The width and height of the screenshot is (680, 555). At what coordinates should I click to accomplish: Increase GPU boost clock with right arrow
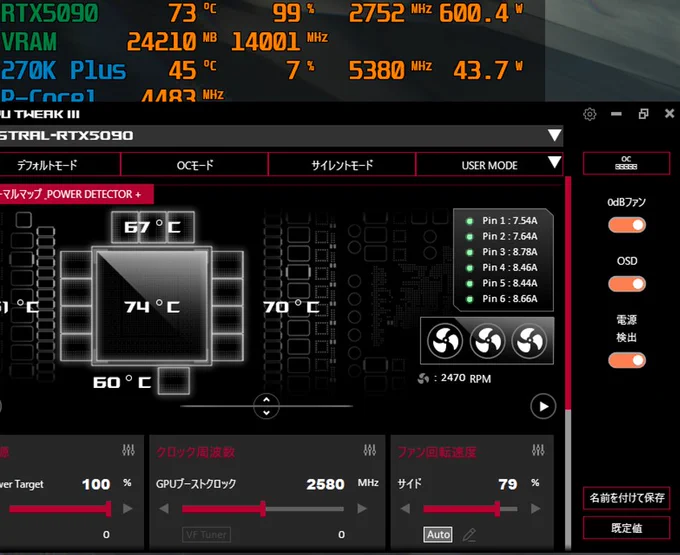click(x=362, y=509)
